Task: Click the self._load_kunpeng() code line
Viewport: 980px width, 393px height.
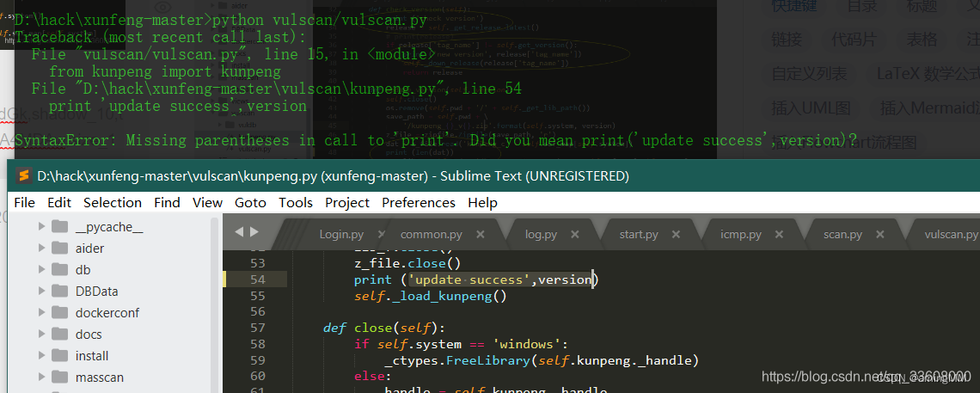Action: pos(430,296)
